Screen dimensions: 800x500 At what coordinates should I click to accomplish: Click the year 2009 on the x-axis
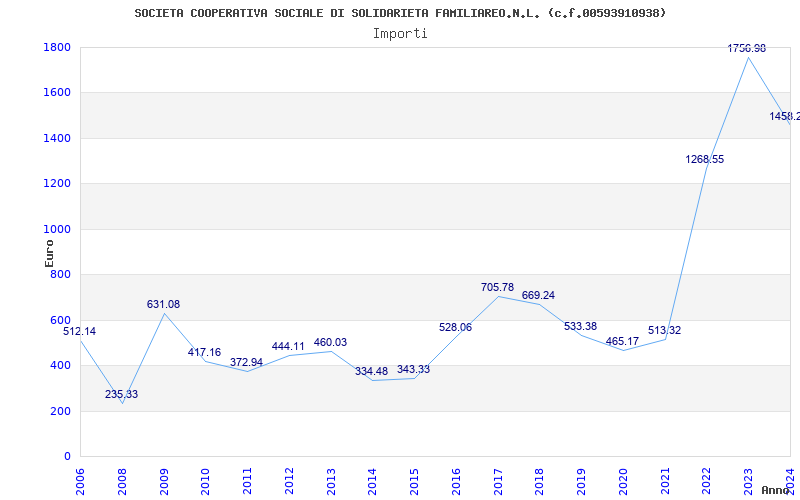pyautogui.click(x=164, y=482)
